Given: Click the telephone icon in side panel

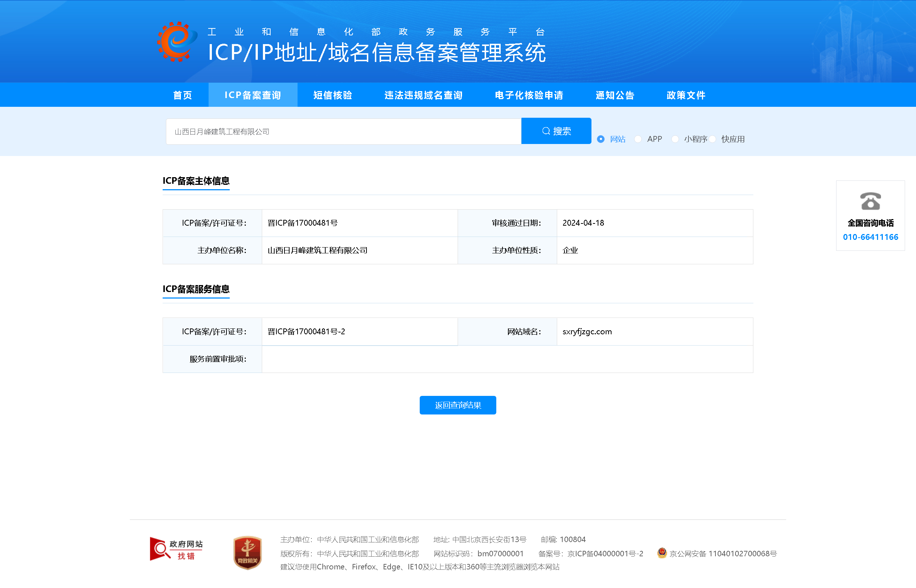Looking at the screenshot, I should click(x=870, y=201).
